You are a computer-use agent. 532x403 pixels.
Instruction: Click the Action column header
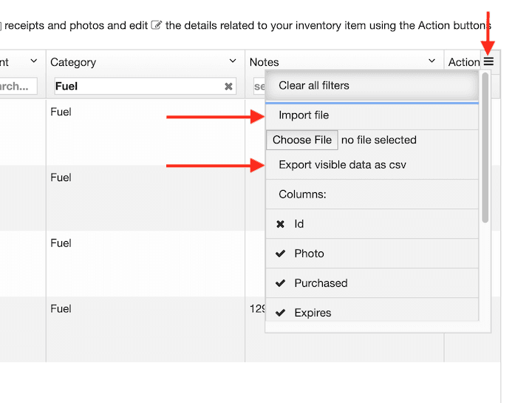464,62
